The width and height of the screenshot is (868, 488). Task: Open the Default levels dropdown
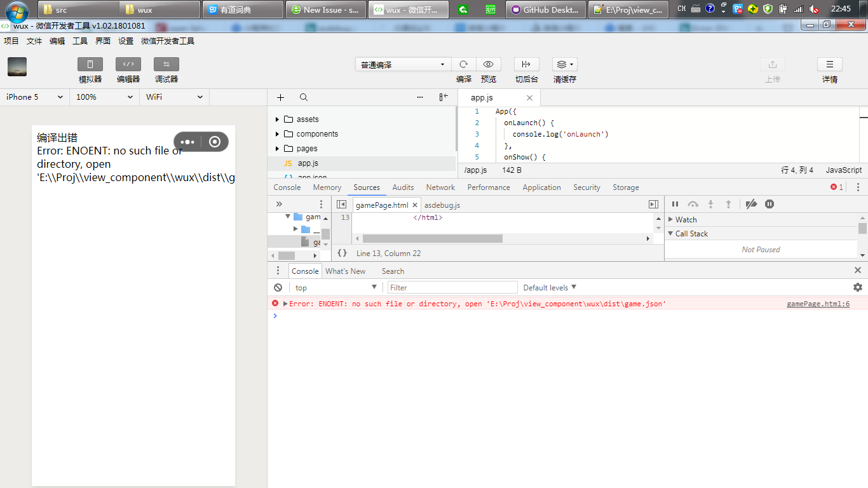point(550,287)
